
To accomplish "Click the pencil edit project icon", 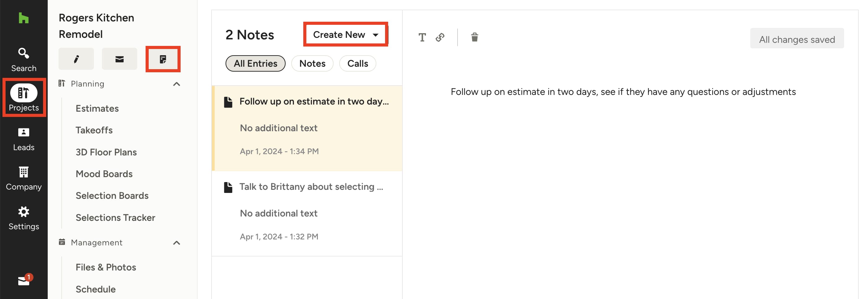I will click(76, 59).
